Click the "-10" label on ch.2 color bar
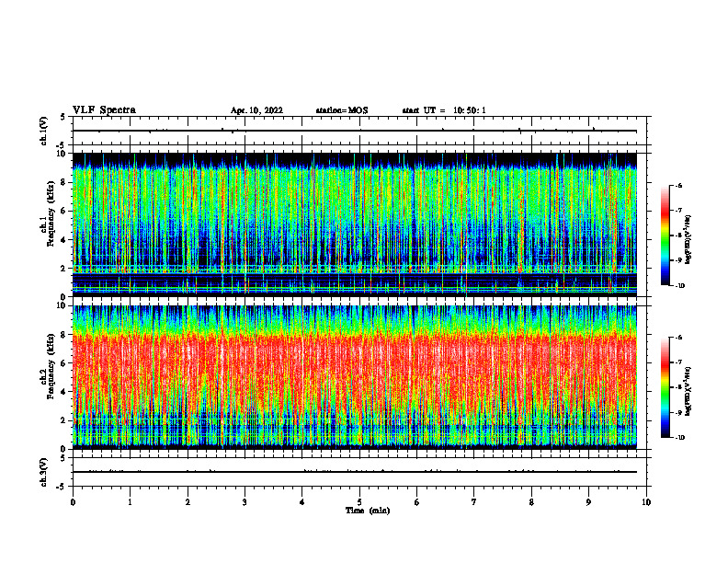 679,438
